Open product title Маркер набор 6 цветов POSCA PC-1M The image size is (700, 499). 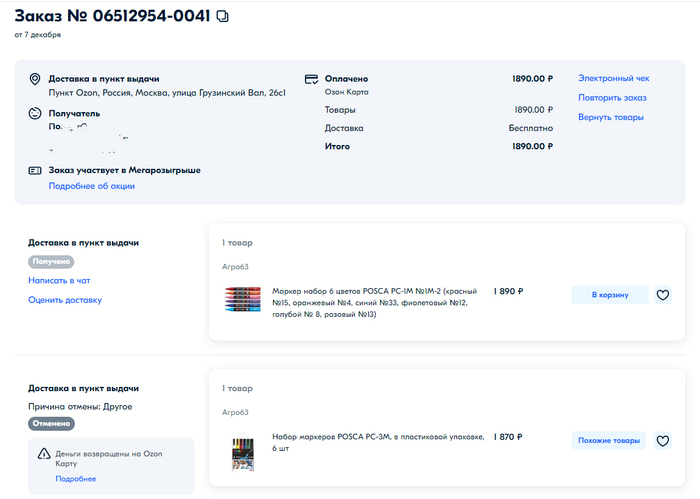pyautogui.click(x=375, y=303)
